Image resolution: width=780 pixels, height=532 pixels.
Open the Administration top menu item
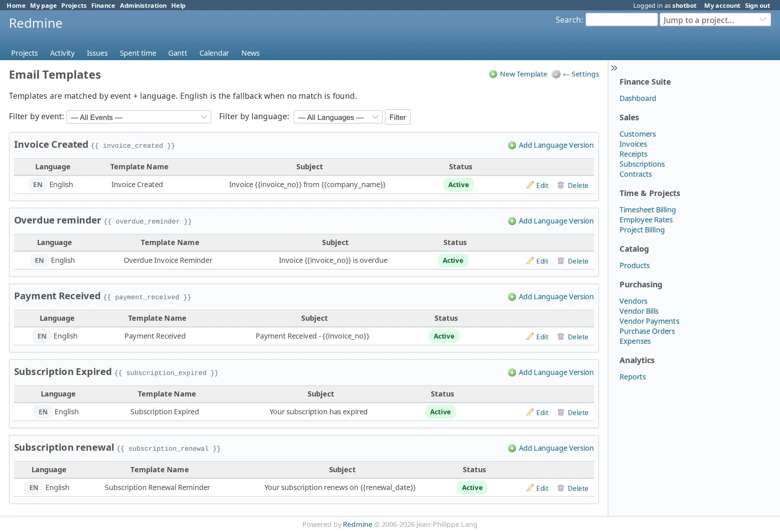pos(143,6)
